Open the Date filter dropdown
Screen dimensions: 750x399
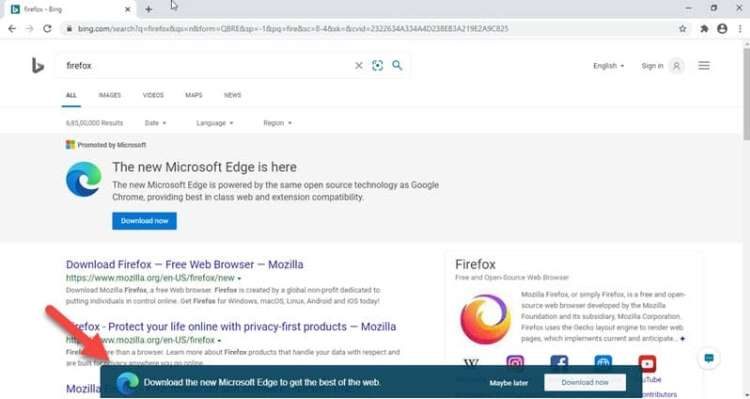(155, 123)
